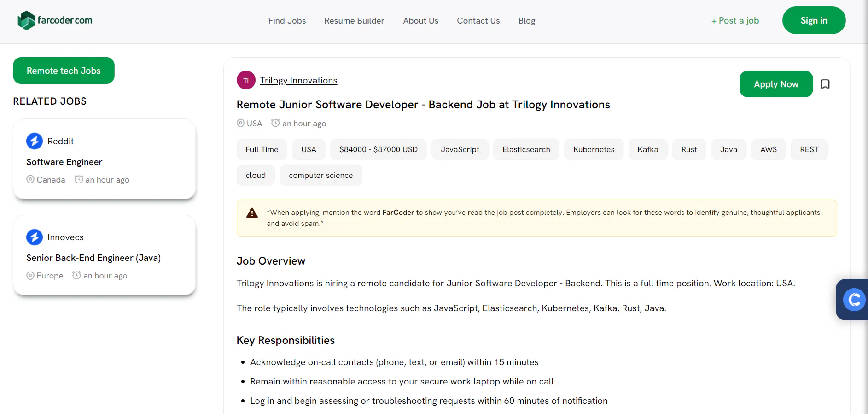This screenshot has height=414, width=868.
Task: Open the floating chat widget icon
Action: (854, 300)
